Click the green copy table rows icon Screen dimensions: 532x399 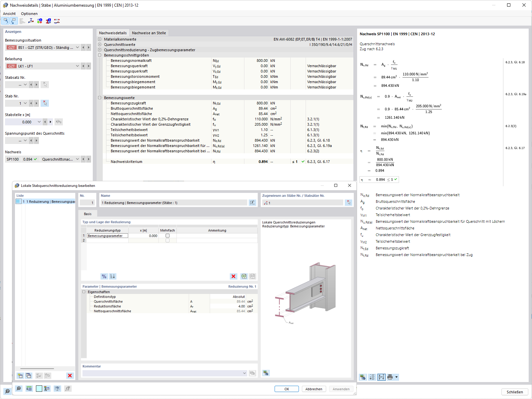244,276
